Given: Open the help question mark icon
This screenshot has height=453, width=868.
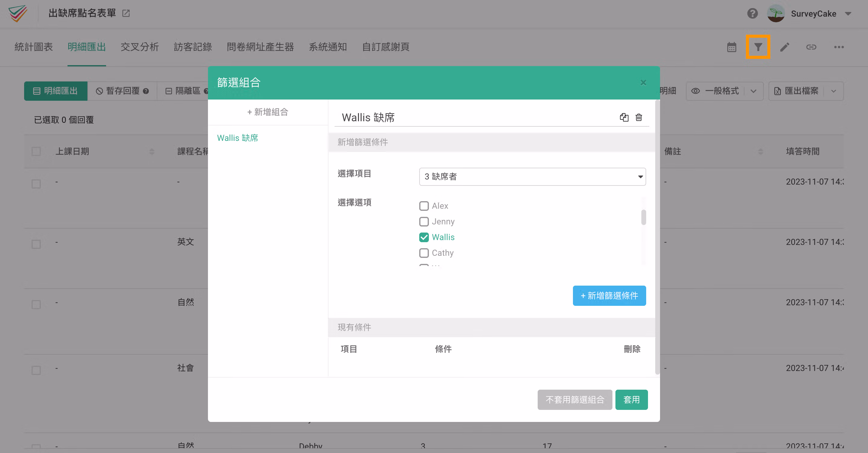Looking at the screenshot, I should [753, 14].
